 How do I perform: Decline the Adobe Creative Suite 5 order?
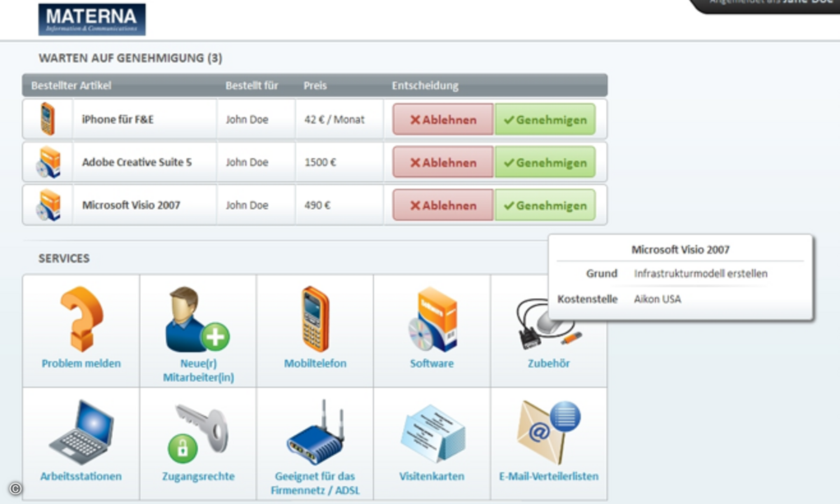click(x=442, y=162)
